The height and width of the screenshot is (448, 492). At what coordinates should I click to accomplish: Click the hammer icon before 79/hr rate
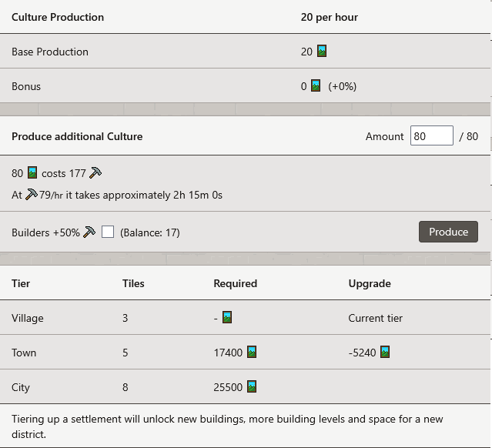pos(31,195)
